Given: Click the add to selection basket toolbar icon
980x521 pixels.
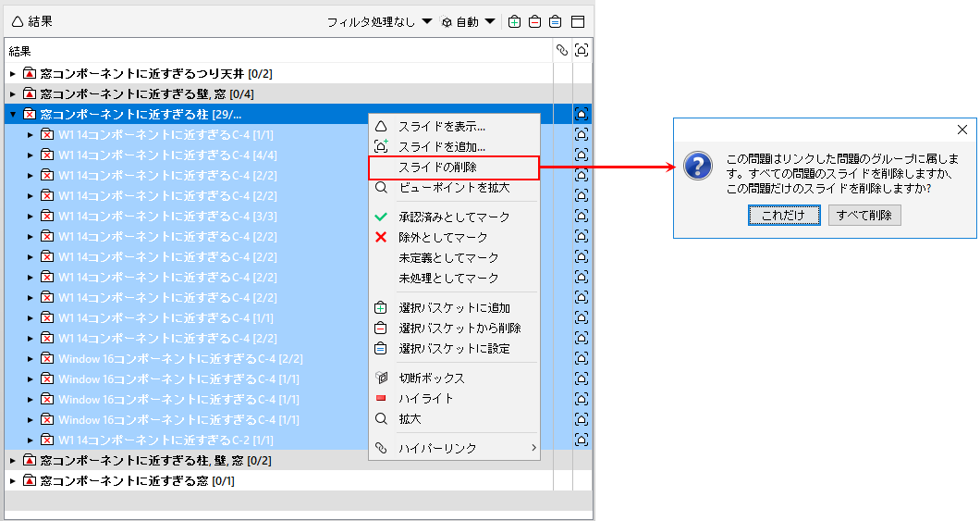Looking at the screenshot, I should pos(514,22).
